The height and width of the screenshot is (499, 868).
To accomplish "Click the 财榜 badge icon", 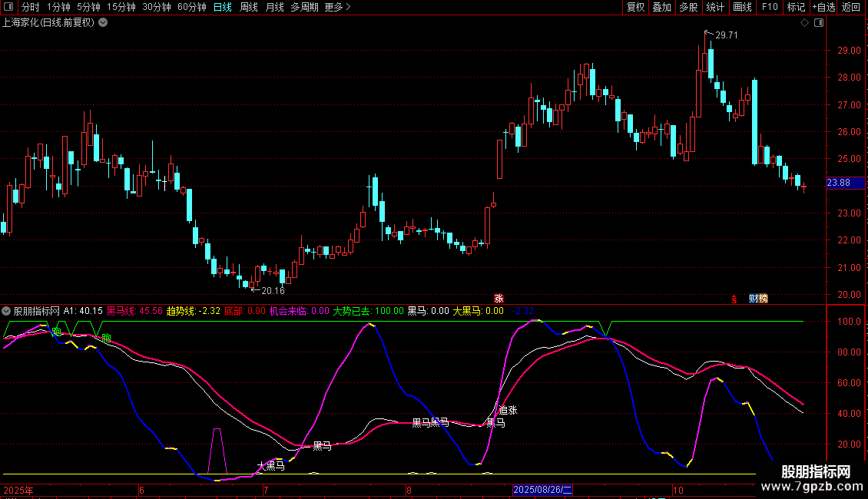I will point(758,299).
